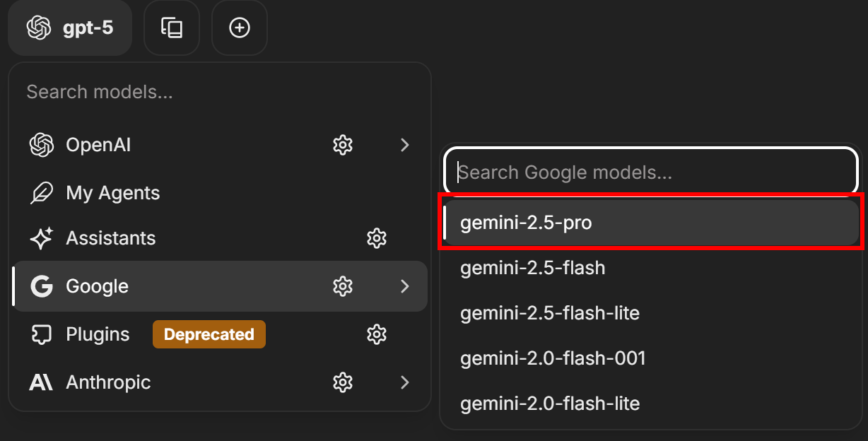This screenshot has height=441, width=868.
Task: Select the duplicate conversation icon
Action: [172, 28]
